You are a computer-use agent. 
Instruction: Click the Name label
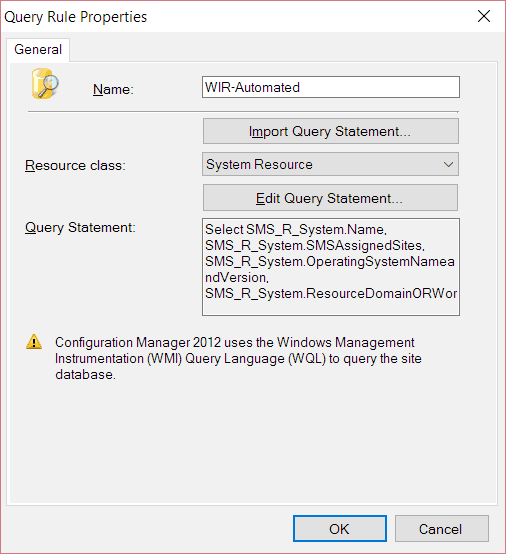tap(113, 89)
